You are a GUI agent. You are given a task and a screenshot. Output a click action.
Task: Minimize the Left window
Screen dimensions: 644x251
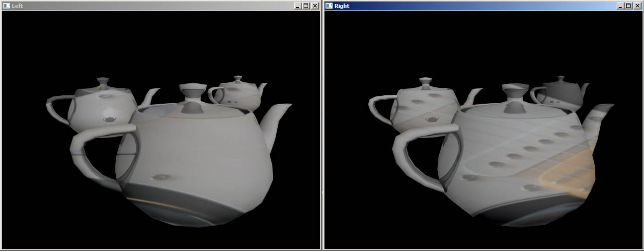(x=298, y=6)
